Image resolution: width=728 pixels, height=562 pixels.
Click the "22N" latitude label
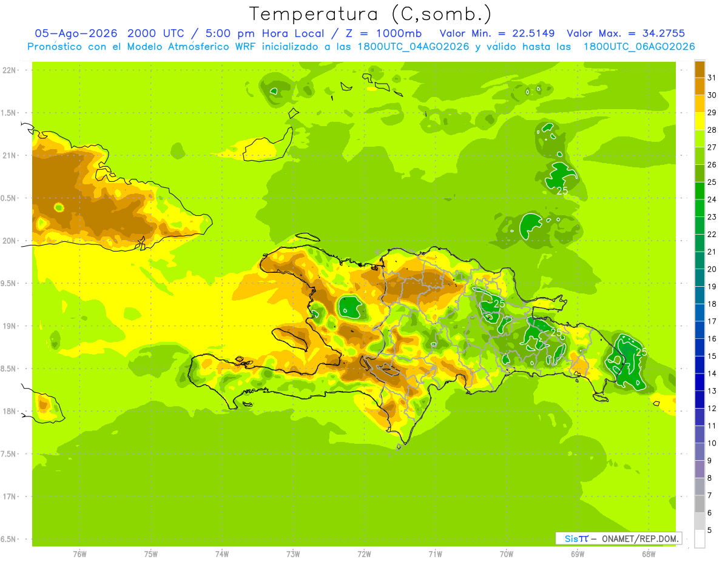tap(10, 70)
